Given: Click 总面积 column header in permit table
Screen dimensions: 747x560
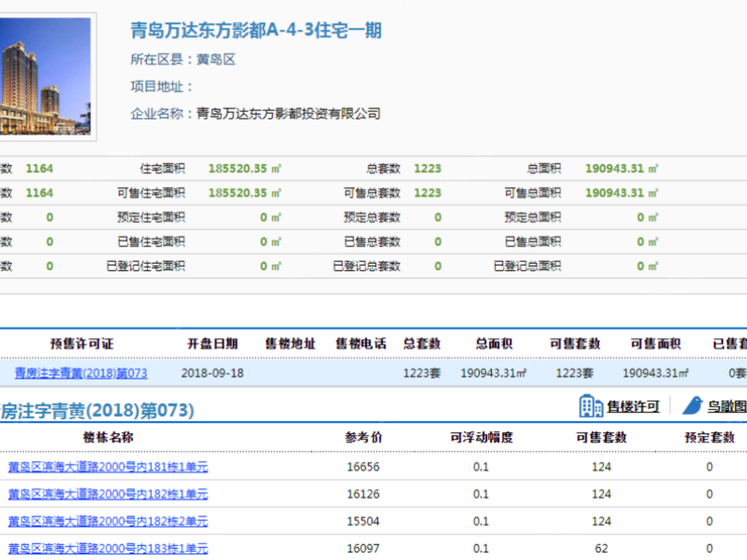Looking at the screenshot, I should (494, 343).
